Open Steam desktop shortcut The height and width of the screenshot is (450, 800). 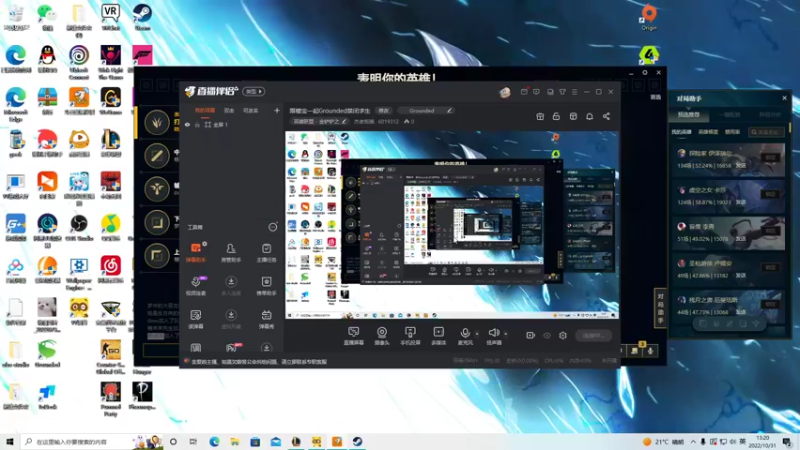[142, 17]
